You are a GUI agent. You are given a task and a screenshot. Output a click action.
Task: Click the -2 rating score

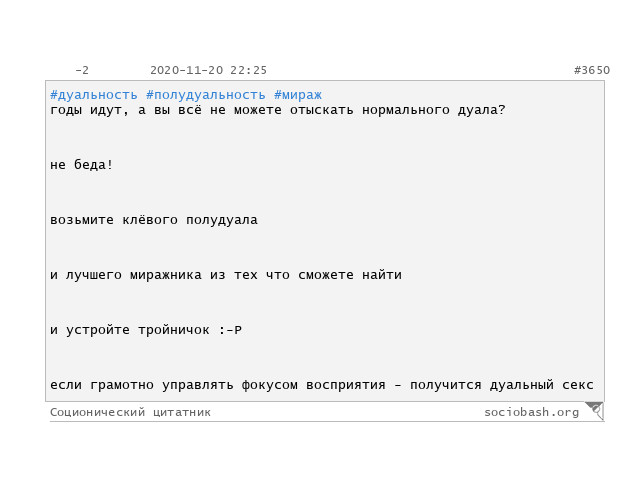click(x=82, y=70)
